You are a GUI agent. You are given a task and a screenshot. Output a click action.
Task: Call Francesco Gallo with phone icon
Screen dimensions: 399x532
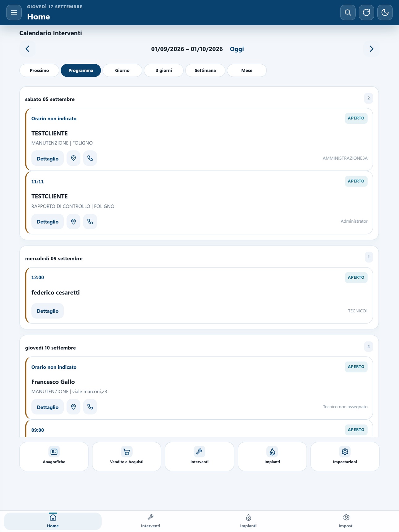click(x=90, y=407)
